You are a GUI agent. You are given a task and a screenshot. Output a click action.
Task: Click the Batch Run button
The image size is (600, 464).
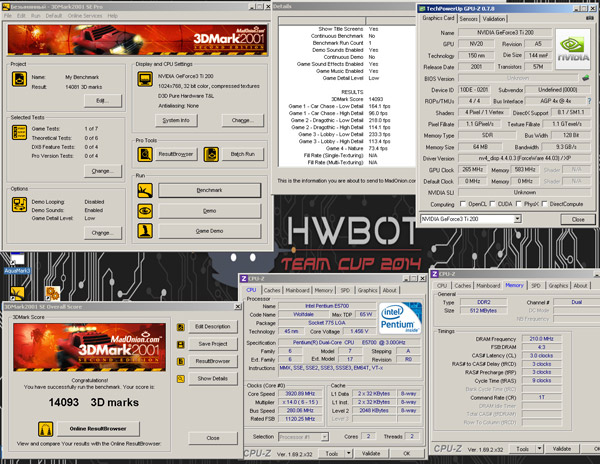243,154
